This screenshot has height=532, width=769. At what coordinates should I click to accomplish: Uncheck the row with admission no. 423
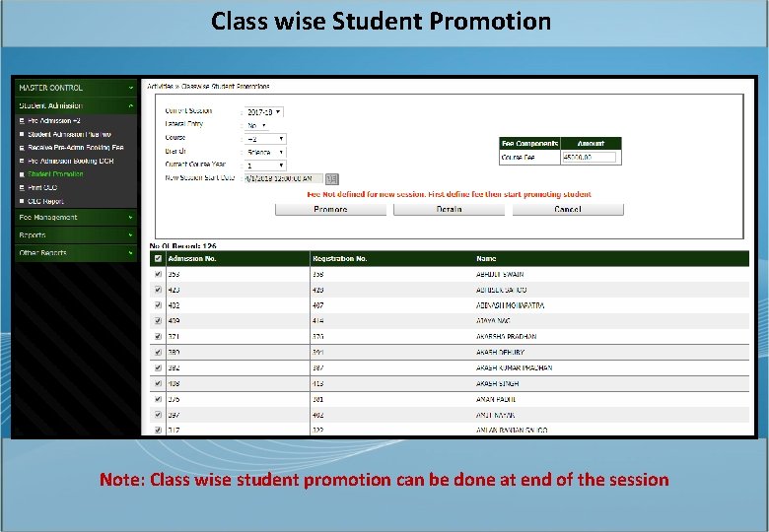pos(158,290)
